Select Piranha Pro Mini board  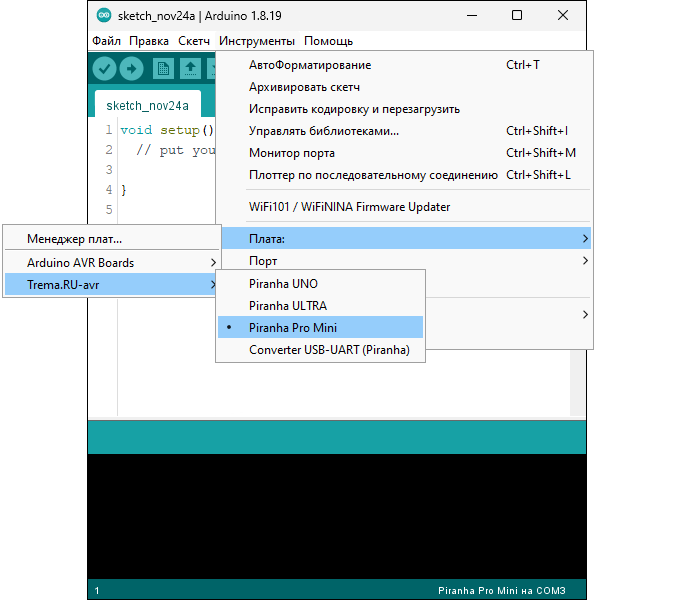click(x=320, y=328)
